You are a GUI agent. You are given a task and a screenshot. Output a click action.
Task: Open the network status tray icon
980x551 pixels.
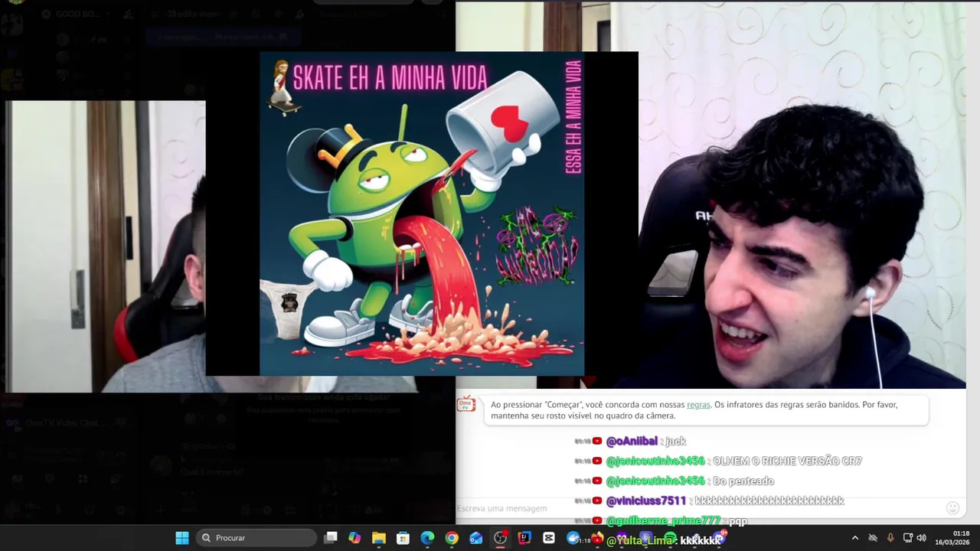[907, 538]
